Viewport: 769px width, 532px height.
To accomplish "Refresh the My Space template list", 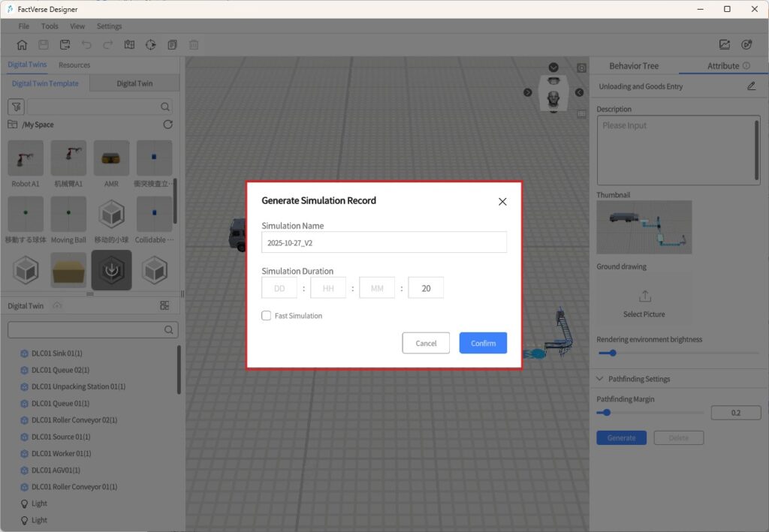I will point(167,125).
